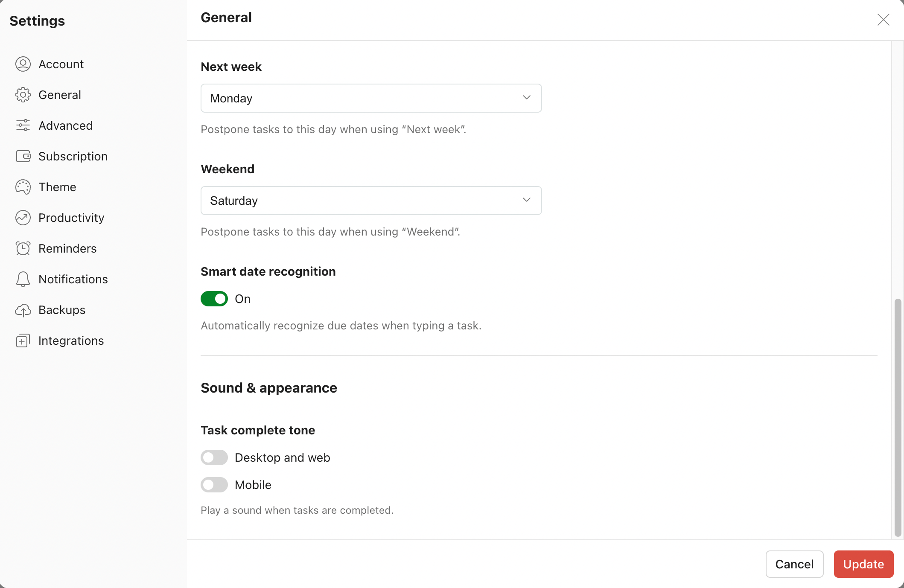Expand the Next week day dropdown

pyautogui.click(x=371, y=98)
